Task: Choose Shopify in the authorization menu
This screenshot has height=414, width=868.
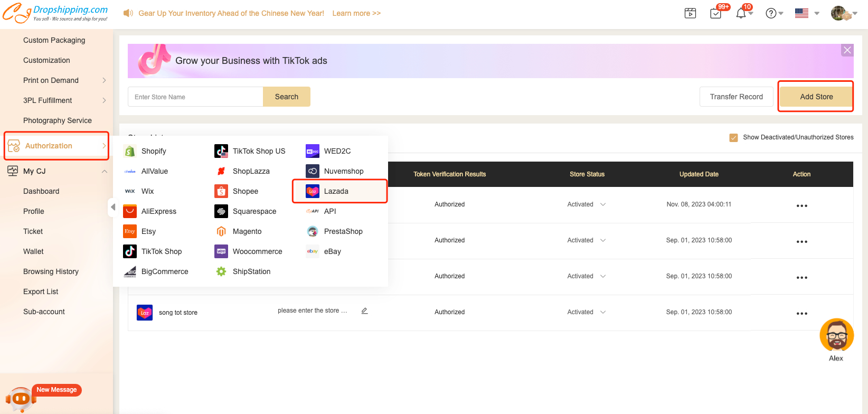Action: tap(153, 151)
